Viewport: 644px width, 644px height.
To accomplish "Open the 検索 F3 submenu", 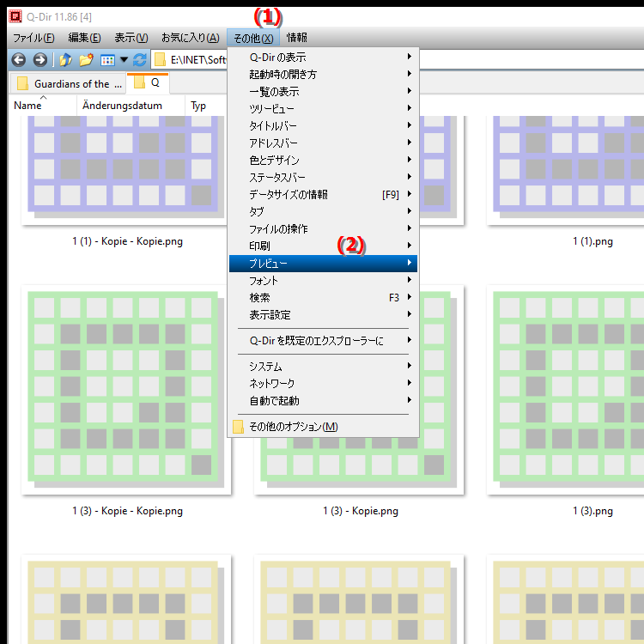I will coord(323,297).
